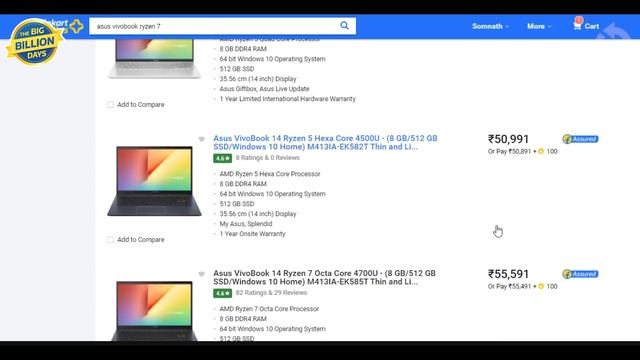Click Assured badge beside ₹50,991
Viewport: 640px width, 360px height.
(x=580, y=139)
